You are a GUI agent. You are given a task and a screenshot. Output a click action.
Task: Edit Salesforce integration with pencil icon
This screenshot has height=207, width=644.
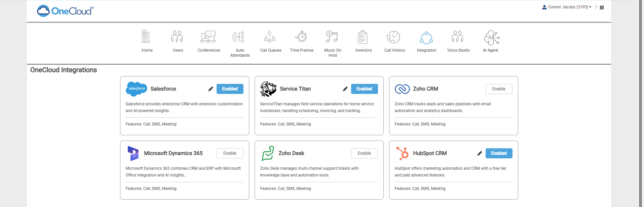[211, 89]
